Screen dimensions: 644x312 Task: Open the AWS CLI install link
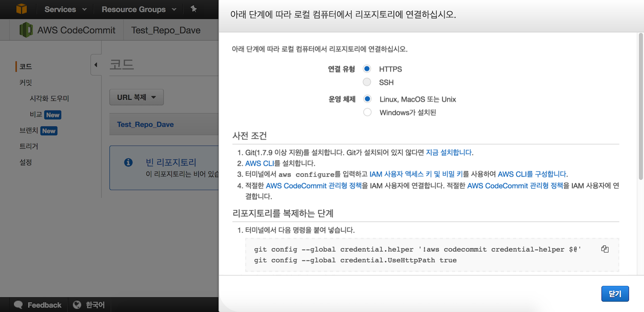[259, 163]
